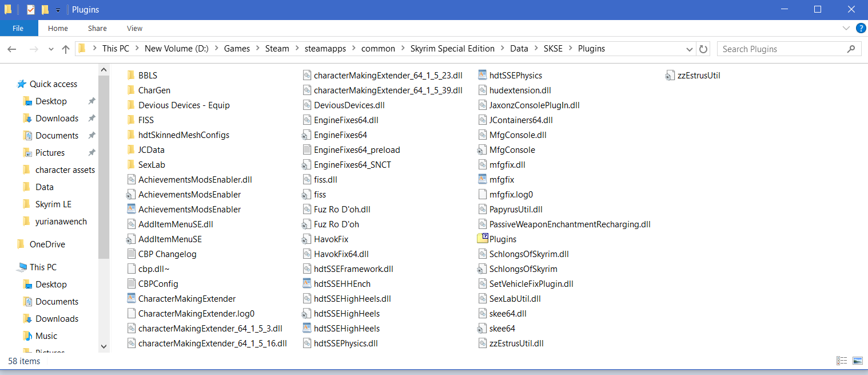
Task: Click the navigation pane scroll down arrow
Action: 103,346
